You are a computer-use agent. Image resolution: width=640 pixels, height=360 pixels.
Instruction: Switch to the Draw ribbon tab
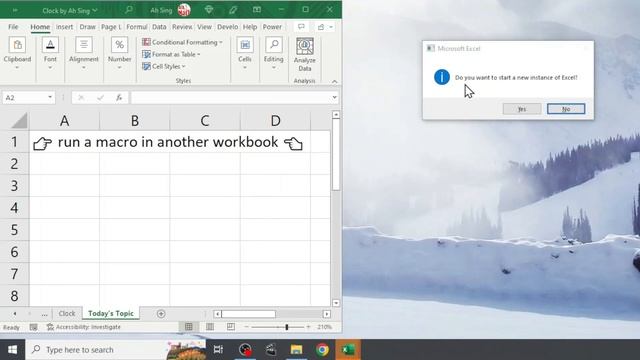point(87,27)
